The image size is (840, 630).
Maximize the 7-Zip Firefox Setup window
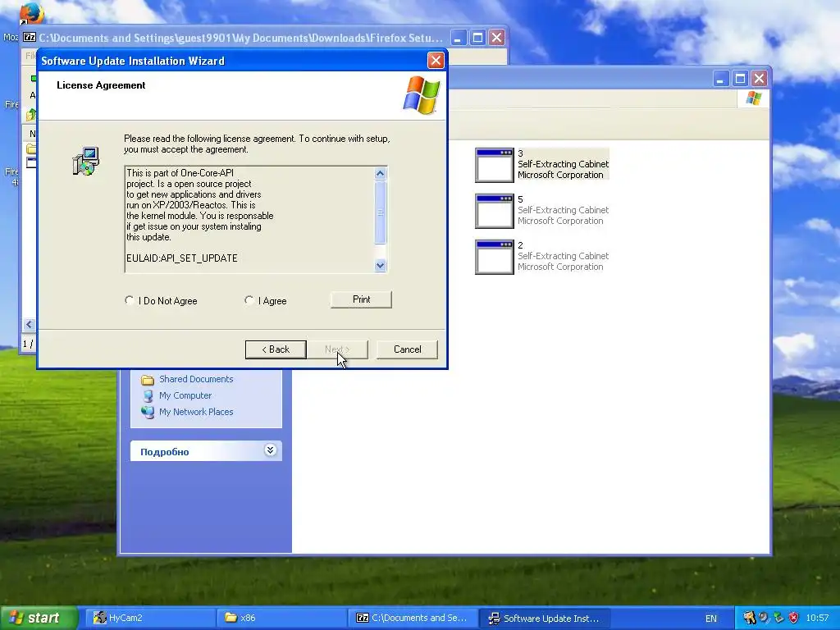(x=478, y=38)
